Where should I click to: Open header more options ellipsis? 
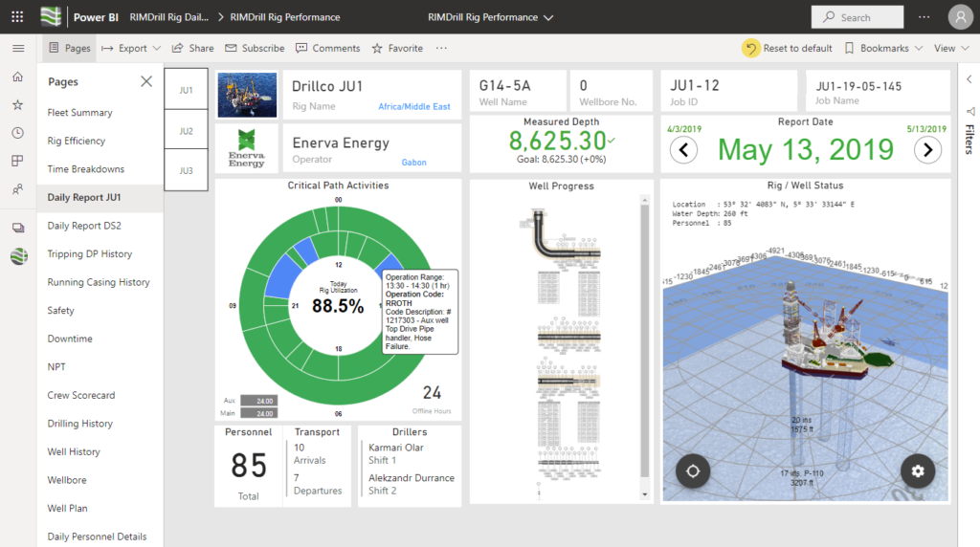(x=924, y=17)
